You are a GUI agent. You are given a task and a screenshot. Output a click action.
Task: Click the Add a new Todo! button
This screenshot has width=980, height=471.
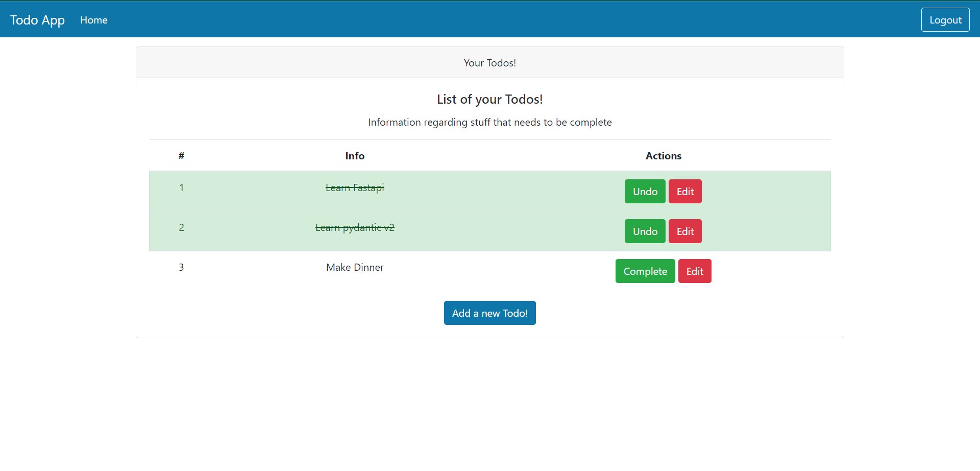point(489,313)
